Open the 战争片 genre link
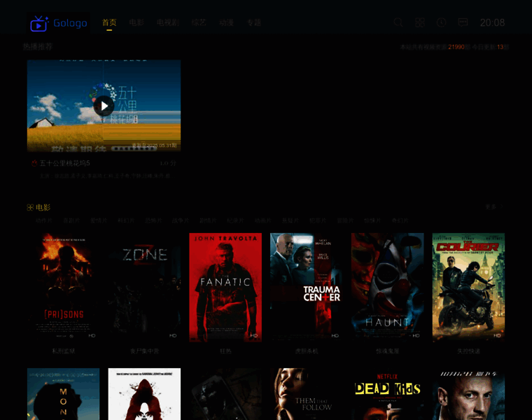This screenshot has height=420, width=532. point(181,220)
